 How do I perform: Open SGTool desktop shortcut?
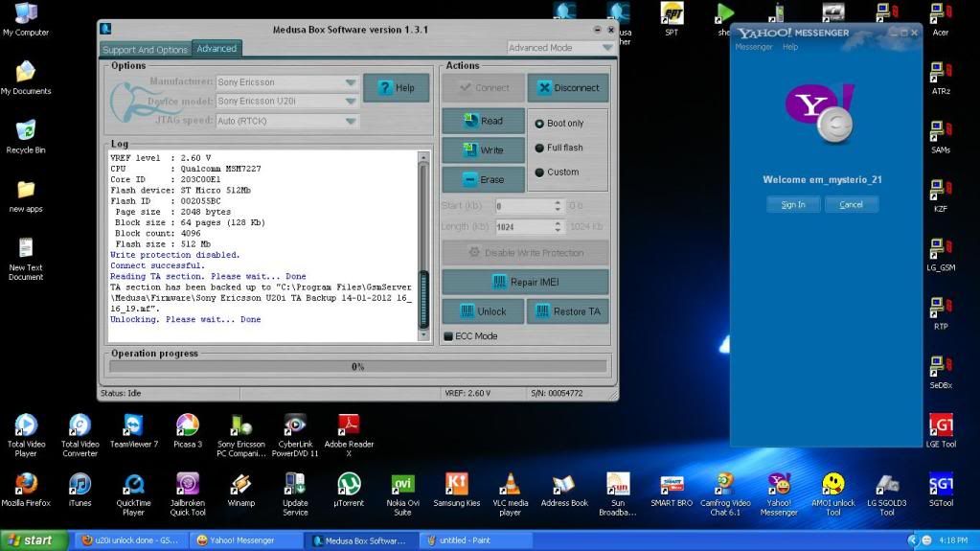(x=941, y=490)
